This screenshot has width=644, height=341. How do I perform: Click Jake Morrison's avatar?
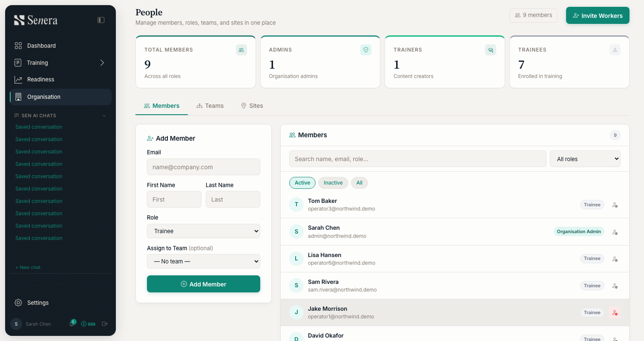(x=296, y=312)
